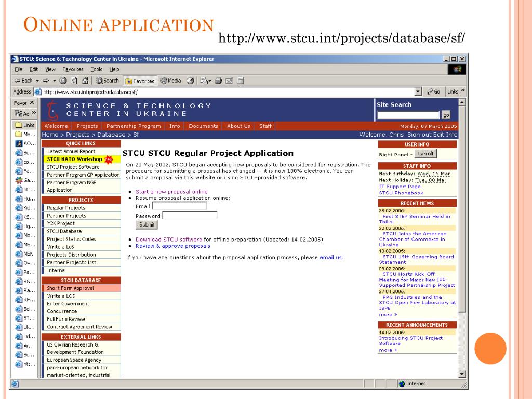The height and width of the screenshot is (399, 532).
Task: Click the Email input field
Action: point(179,206)
